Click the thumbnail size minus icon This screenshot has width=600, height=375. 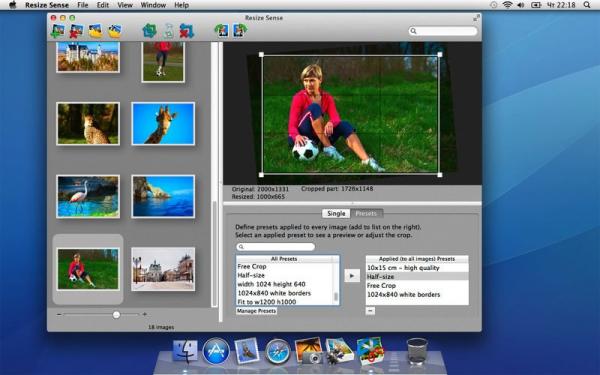59,315
